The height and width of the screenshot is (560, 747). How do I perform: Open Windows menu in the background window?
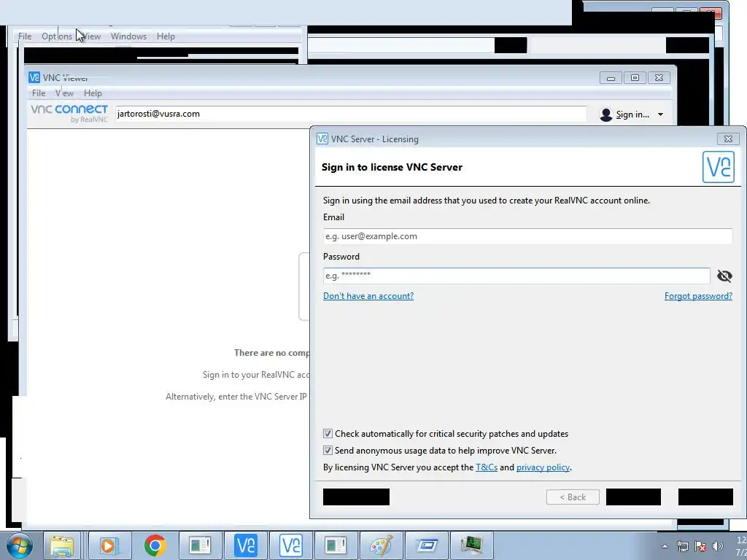click(x=128, y=36)
